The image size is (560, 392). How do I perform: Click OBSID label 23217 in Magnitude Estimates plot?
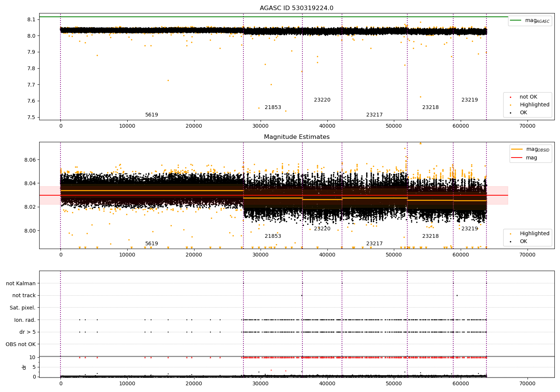(x=374, y=244)
